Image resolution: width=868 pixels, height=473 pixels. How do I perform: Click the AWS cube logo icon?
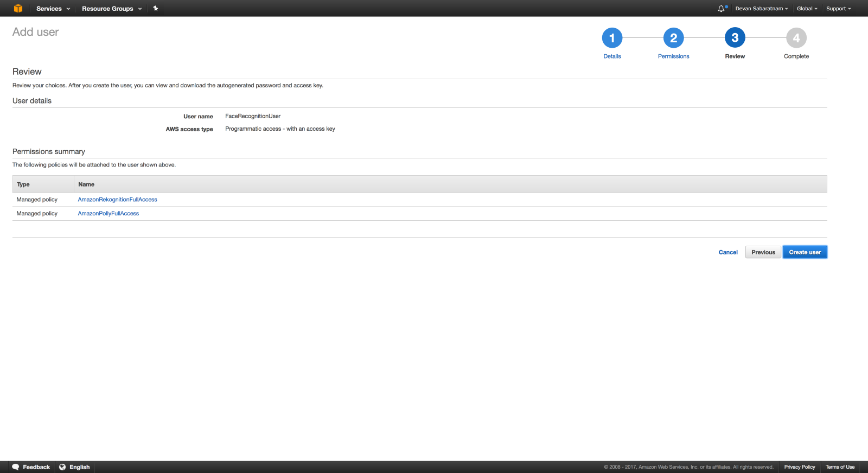pyautogui.click(x=18, y=8)
